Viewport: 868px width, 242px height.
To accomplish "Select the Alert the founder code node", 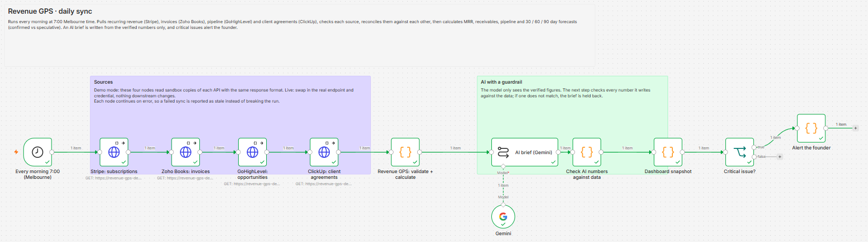I will coord(811,128).
